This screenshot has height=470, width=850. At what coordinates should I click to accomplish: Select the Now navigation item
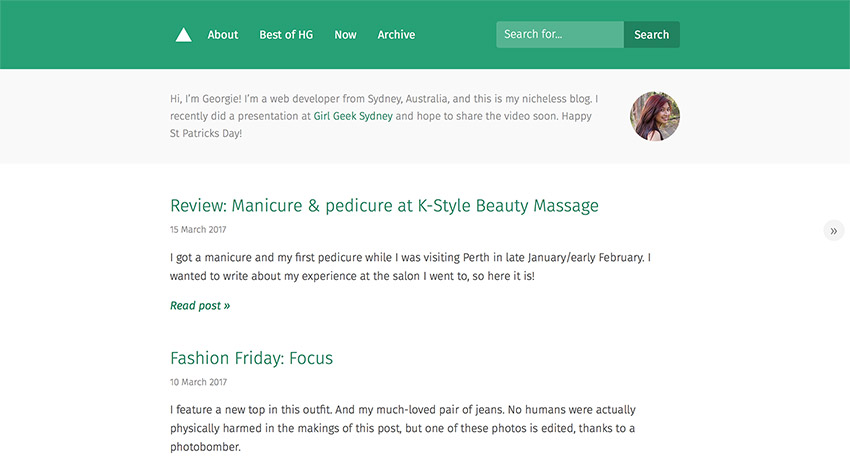click(345, 35)
